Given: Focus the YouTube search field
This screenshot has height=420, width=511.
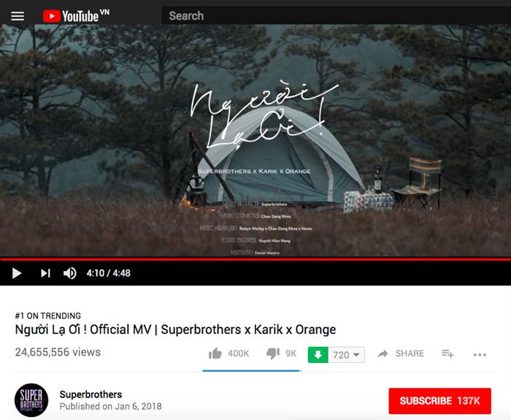Looking at the screenshot, I should click(x=336, y=15).
